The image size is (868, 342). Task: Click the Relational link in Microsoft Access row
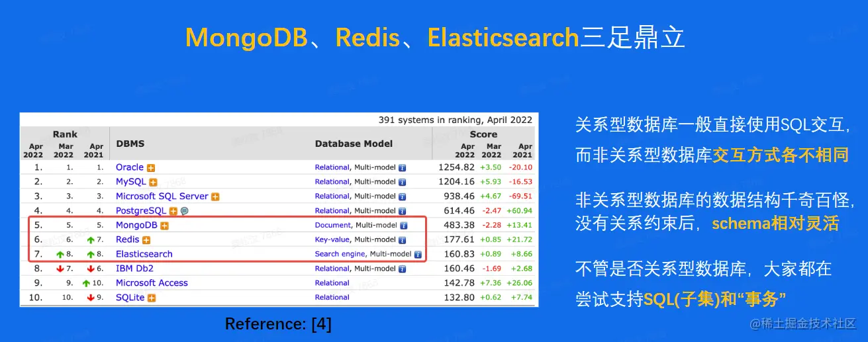[332, 284]
